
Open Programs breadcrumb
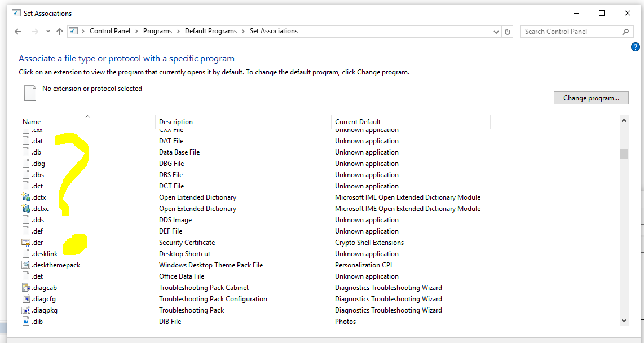(x=158, y=31)
